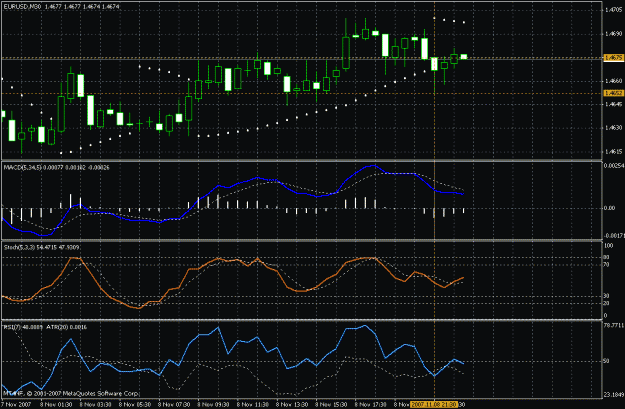
Task: Click the 8 Nov 07:30 time label
Action: [175, 405]
